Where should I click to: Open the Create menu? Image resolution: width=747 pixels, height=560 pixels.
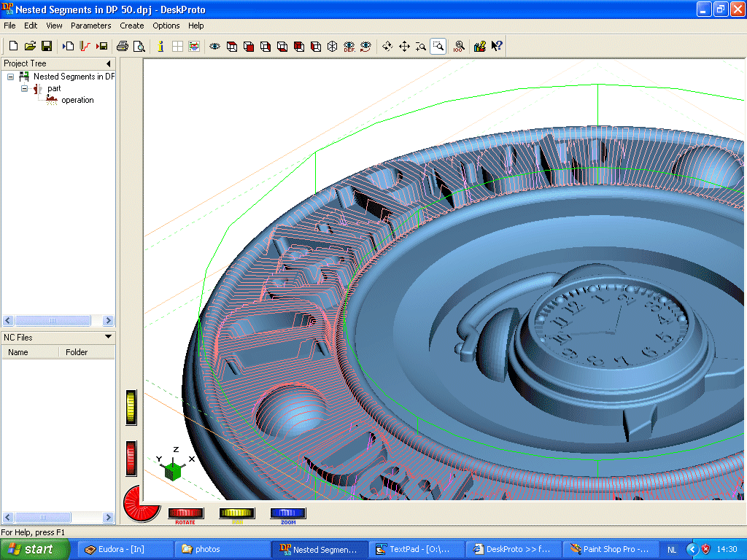(x=132, y=26)
